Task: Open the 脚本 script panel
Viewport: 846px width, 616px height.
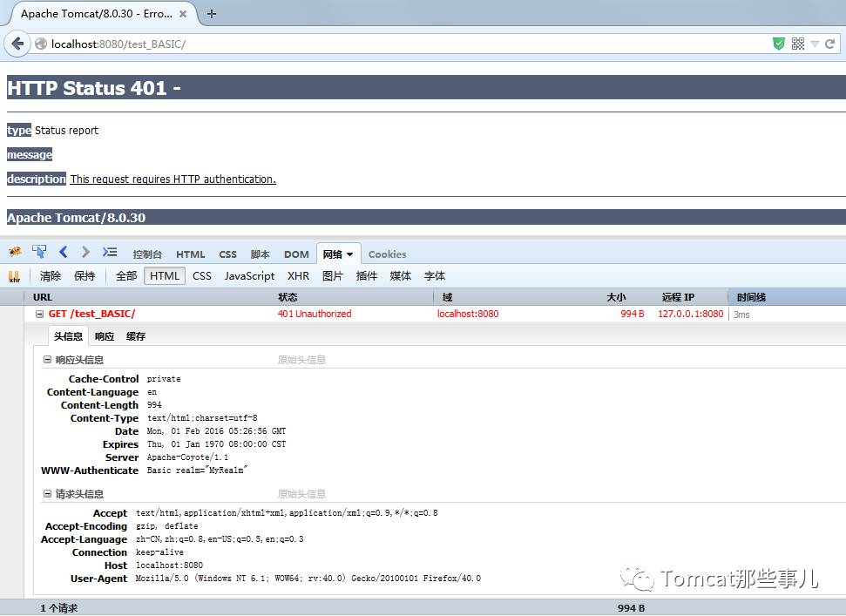Action: (260, 254)
